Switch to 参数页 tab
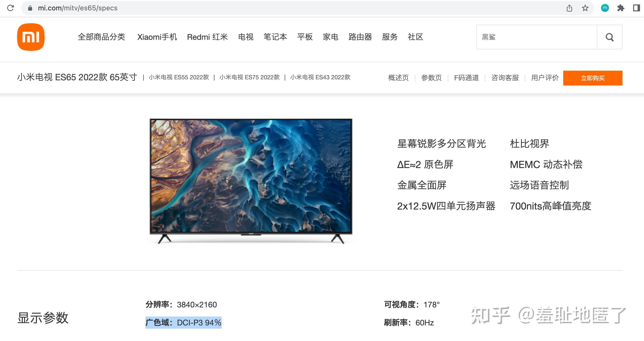This screenshot has width=644, height=341. pyautogui.click(x=431, y=78)
